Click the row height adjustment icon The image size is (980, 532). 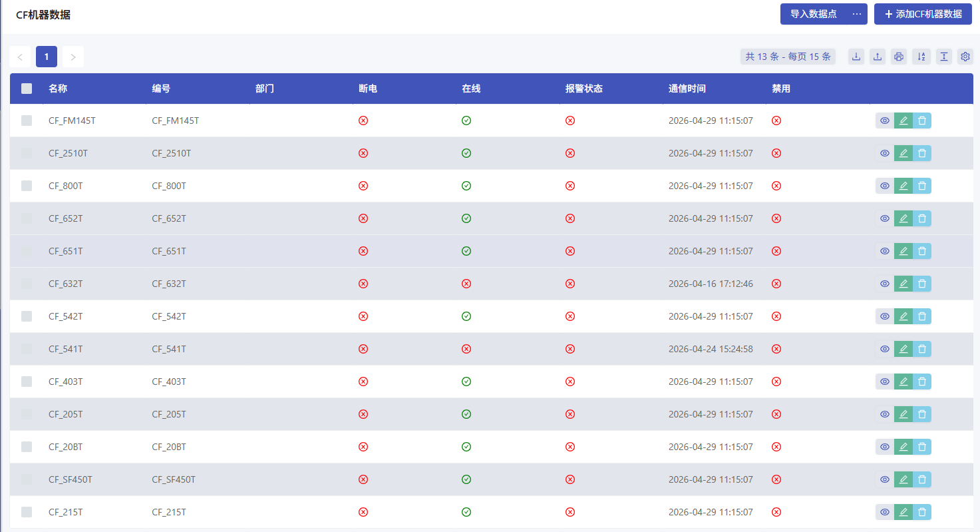pyautogui.click(x=943, y=57)
